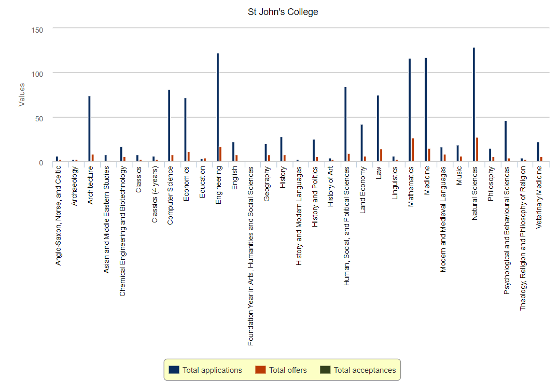This screenshot has width=559, height=392.
Task: Click the 'History and Modern Languages' label
Action: pos(298,216)
